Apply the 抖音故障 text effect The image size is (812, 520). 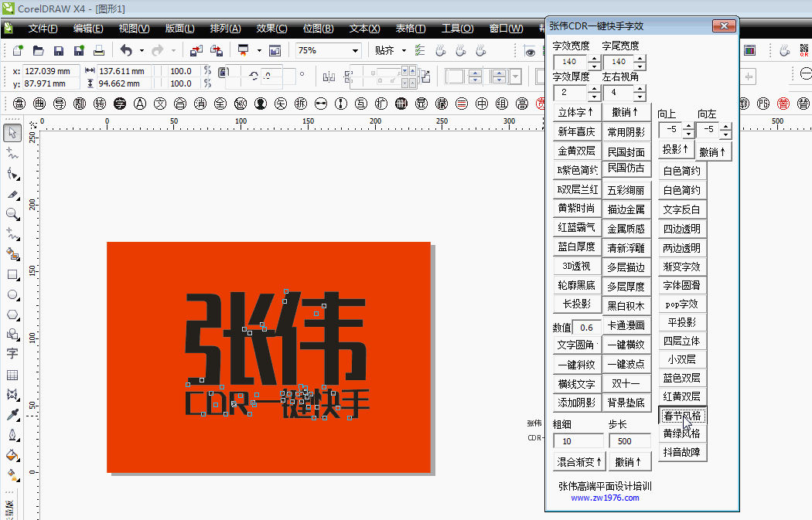click(682, 452)
